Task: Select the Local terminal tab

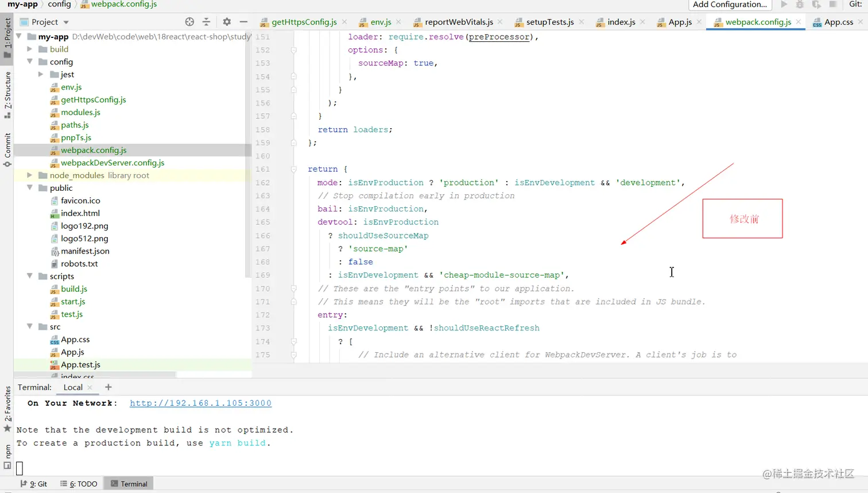Action: tap(73, 387)
